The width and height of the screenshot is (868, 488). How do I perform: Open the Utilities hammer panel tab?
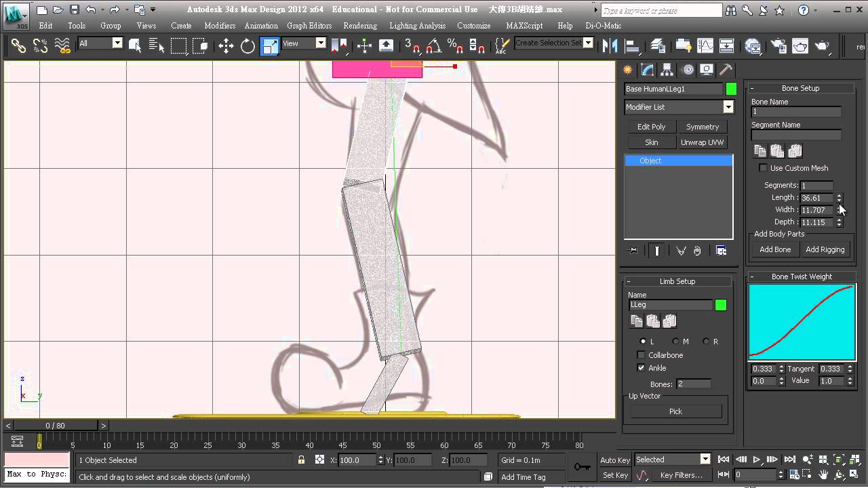tap(726, 69)
